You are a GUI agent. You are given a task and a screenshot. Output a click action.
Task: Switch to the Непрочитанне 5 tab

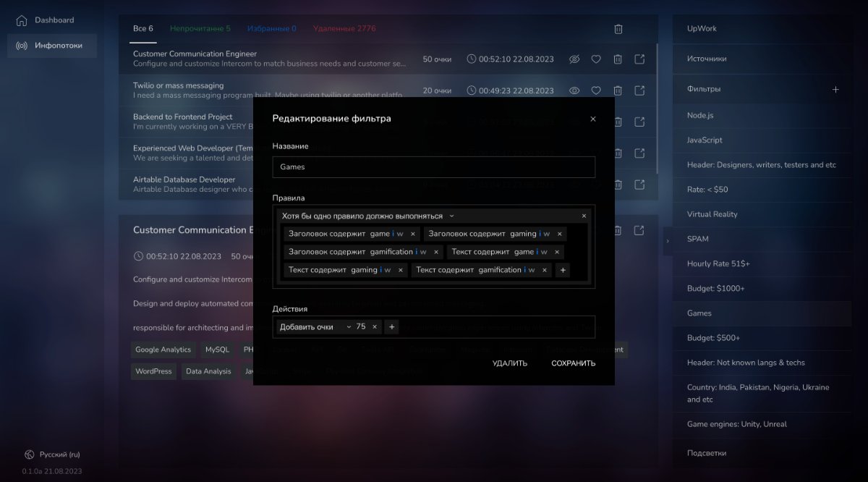(200, 29)
